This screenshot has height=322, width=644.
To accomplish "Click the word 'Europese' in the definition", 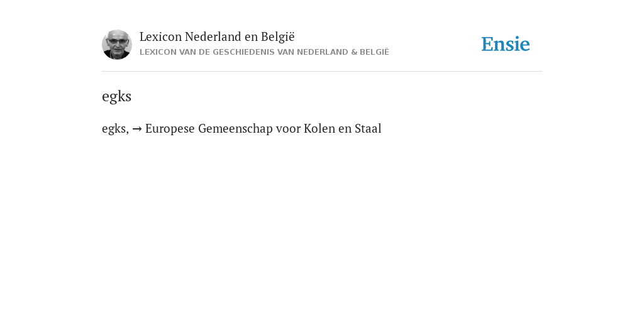I will (x=170, y=129).
